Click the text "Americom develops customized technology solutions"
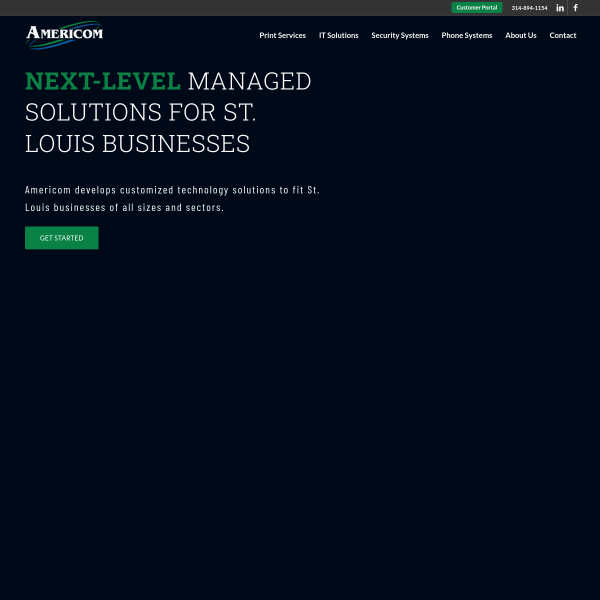Screen dimensions: 600x600 (x=150, y=190)
